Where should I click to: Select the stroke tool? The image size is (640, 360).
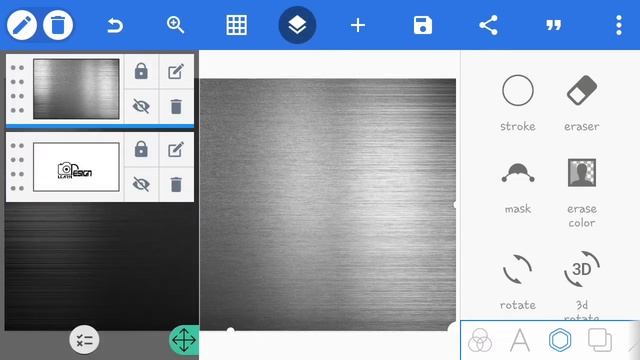pos(518,90)
